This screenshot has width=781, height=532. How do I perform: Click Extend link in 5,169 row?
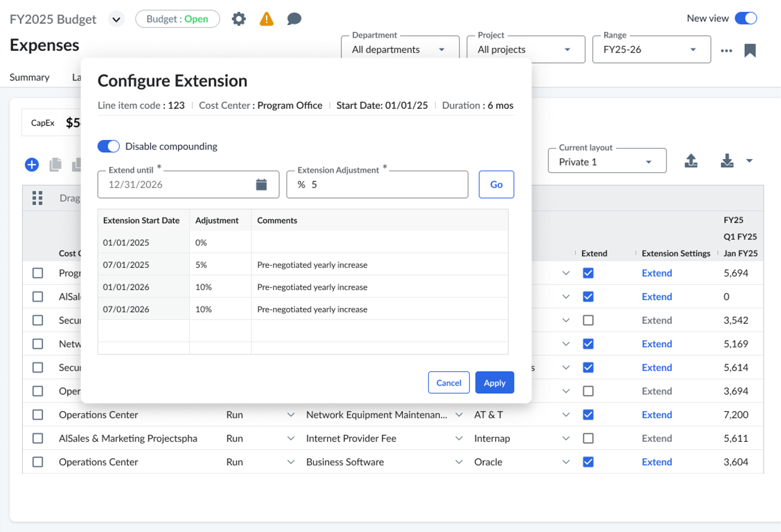coord(657,344)
